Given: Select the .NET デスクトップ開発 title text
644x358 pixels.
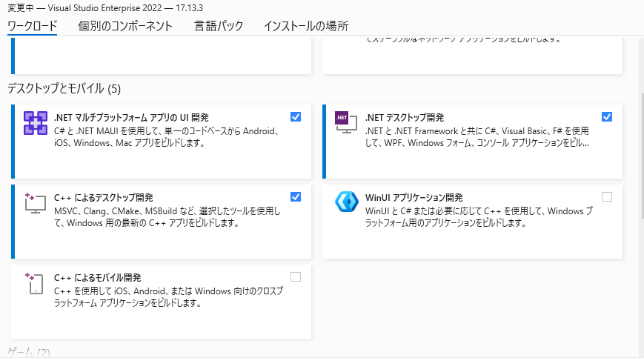Looking at the screenshot, I should pyautogui.click(x=405, y=118).
